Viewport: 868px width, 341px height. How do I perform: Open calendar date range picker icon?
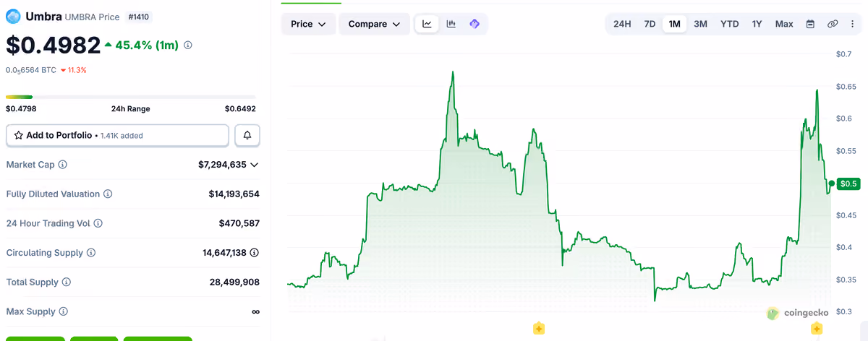tap(810, 24)
